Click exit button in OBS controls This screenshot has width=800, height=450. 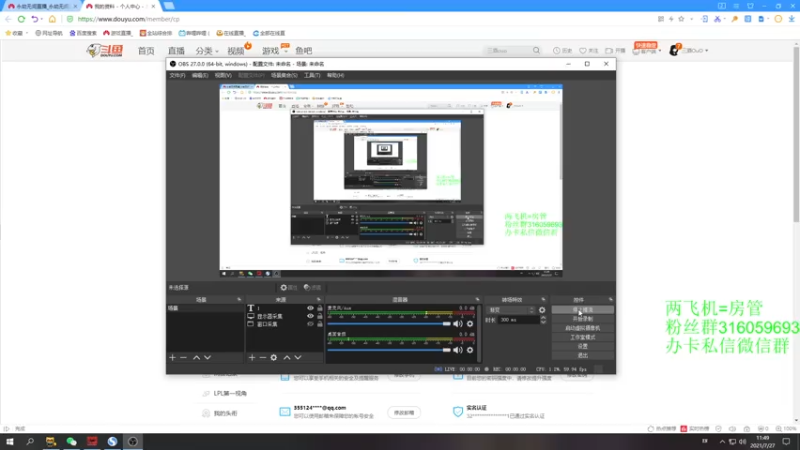(x=583, y=356)
